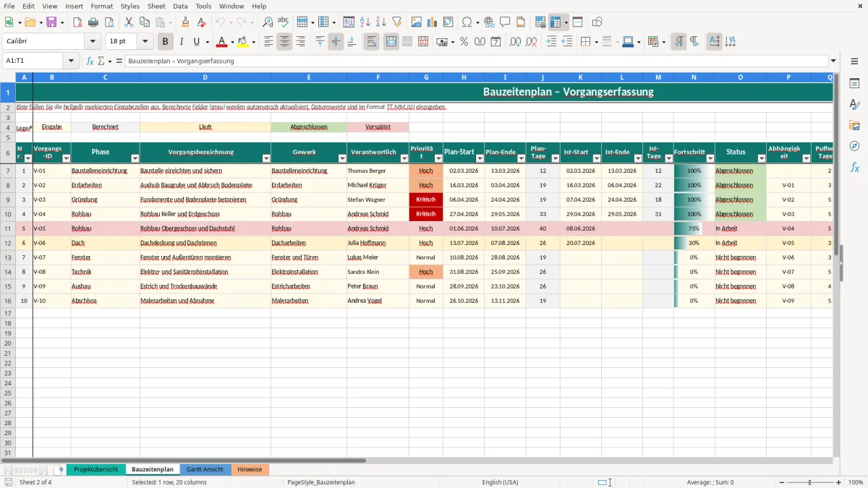Click the Copy icon
868x488 pixels.
pyautogui.click(x=144, y=22)
